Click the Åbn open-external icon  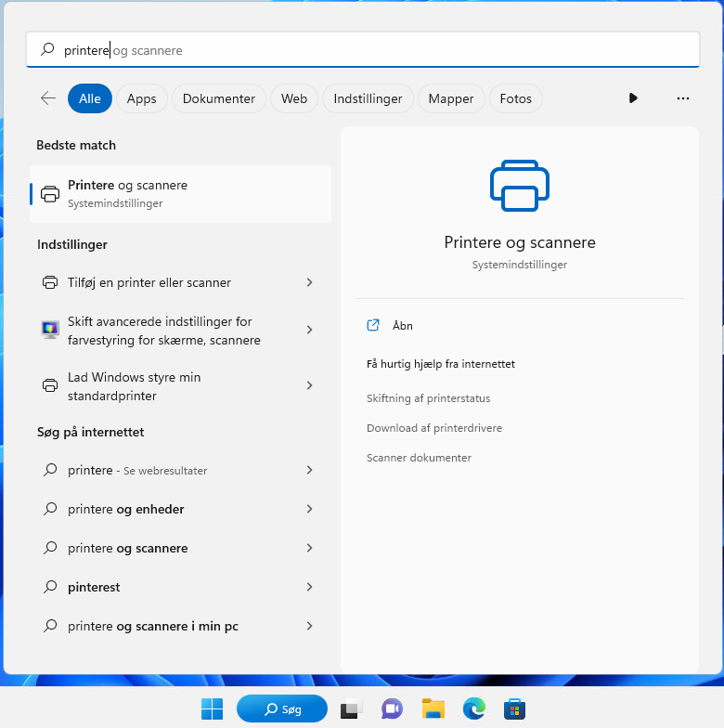tap(373, 325)
